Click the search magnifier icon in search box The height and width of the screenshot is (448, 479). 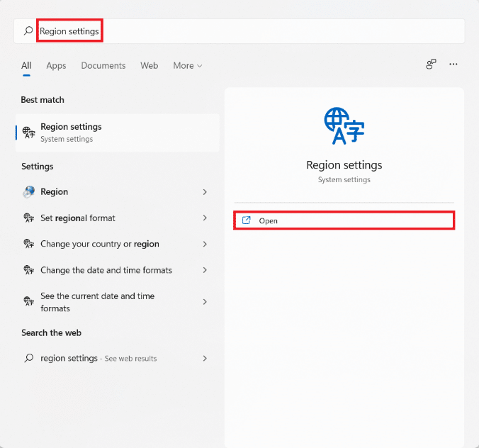click(x=28, y=31)
